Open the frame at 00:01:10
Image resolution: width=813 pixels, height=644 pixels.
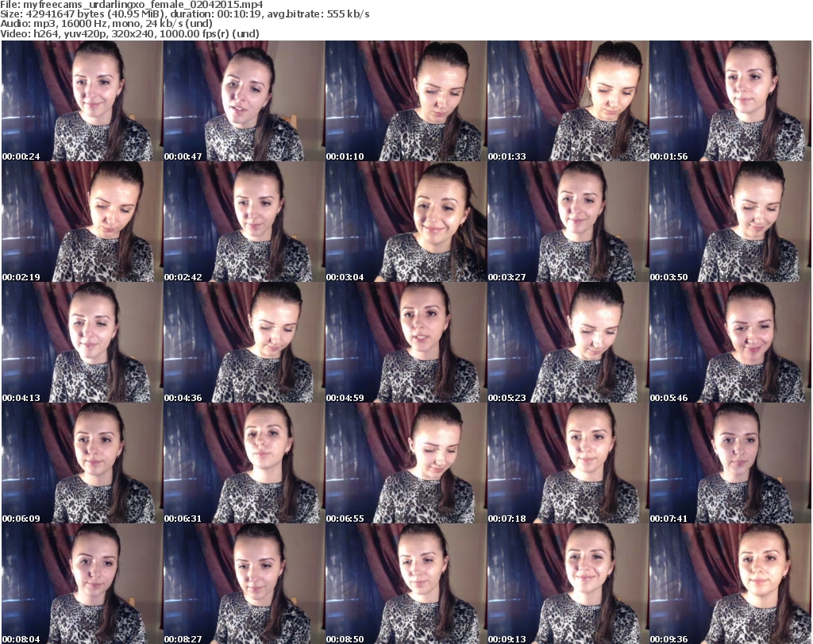(406, 101)
